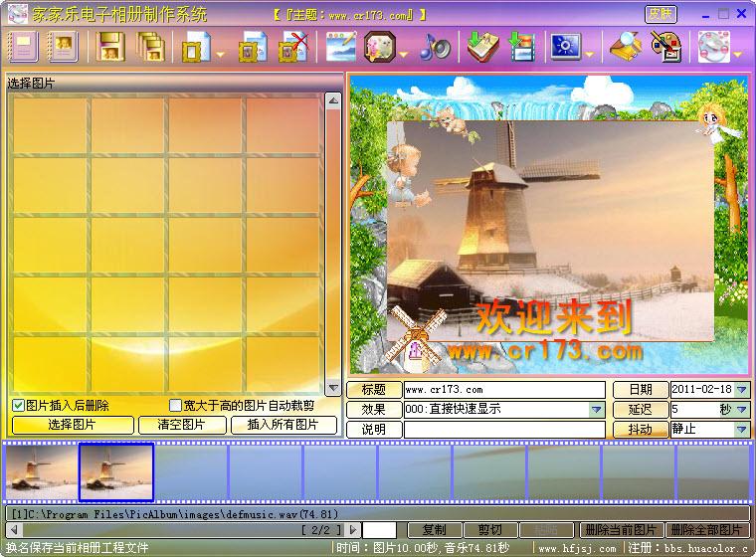
Task: Click the paint palette and brush icon
Action: pyautogui.click(x=665, y=47)
